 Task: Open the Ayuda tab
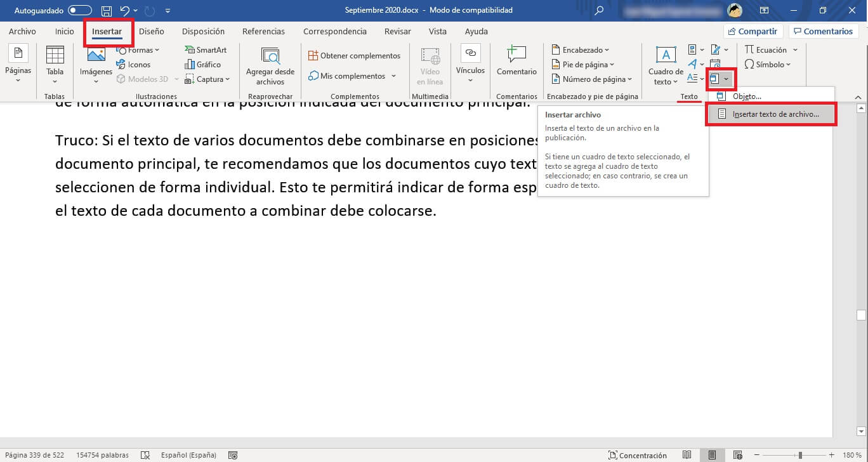tap(476, 31)
